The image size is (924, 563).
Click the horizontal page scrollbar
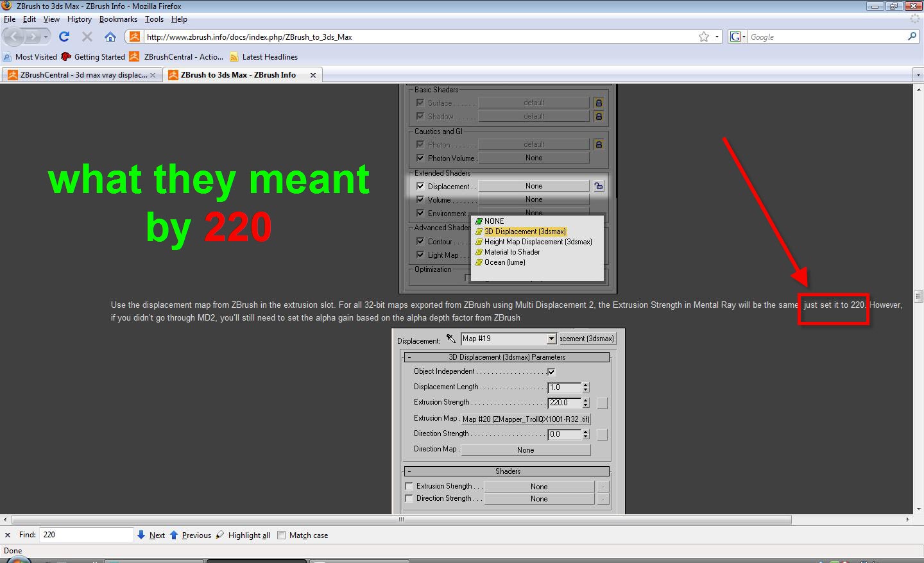402,519
